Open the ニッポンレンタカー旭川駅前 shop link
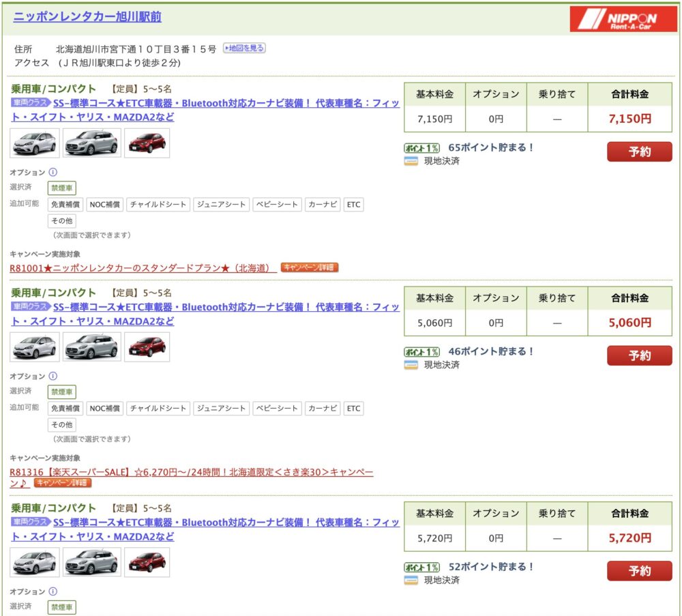 point(87,17)
